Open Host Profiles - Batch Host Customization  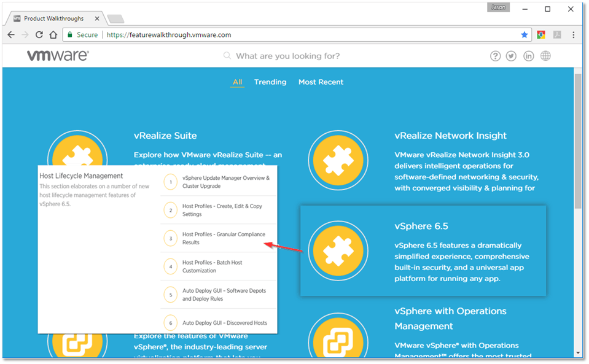click(213, 266)
